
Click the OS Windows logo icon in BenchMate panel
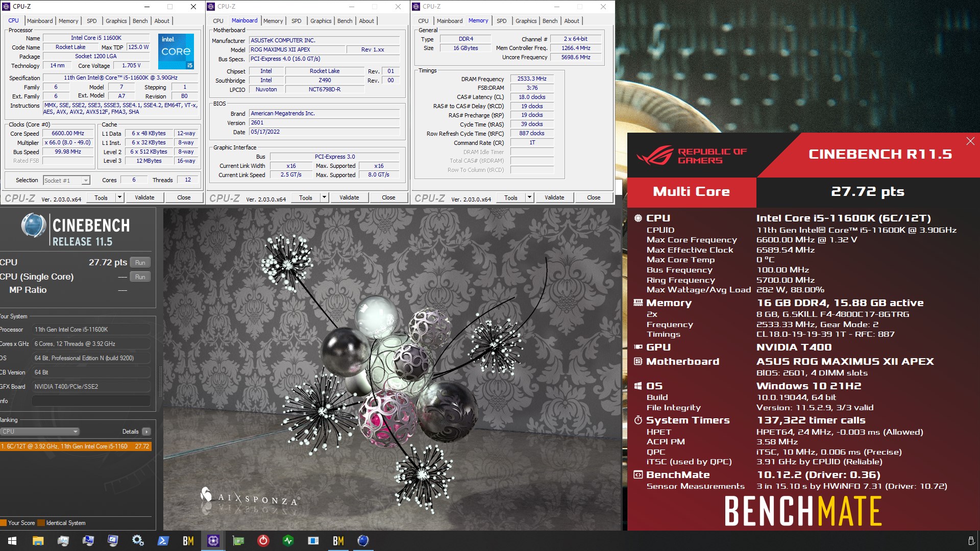638,386
